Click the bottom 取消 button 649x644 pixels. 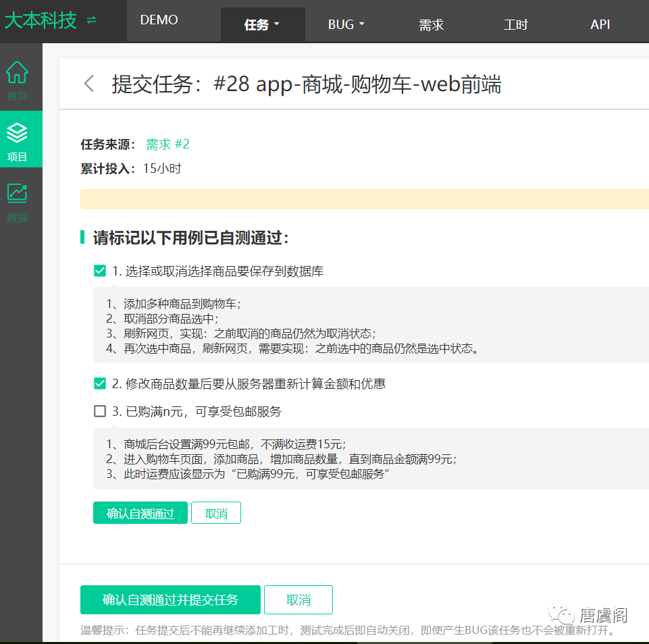coord(298,599)
